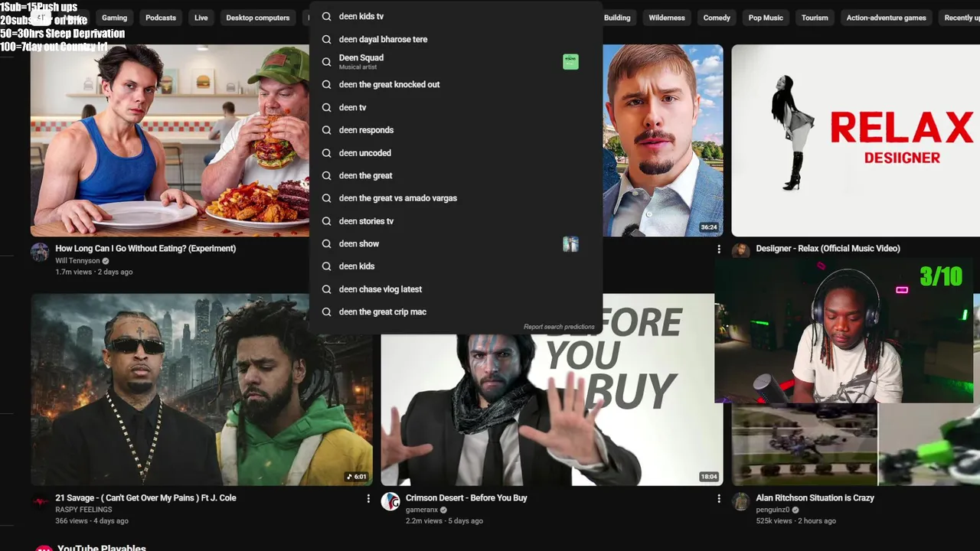Click '366 views · 4 days ago' text
Image resolution: width=980 pixels, height=551 pixels.
[x=92, y=521]
